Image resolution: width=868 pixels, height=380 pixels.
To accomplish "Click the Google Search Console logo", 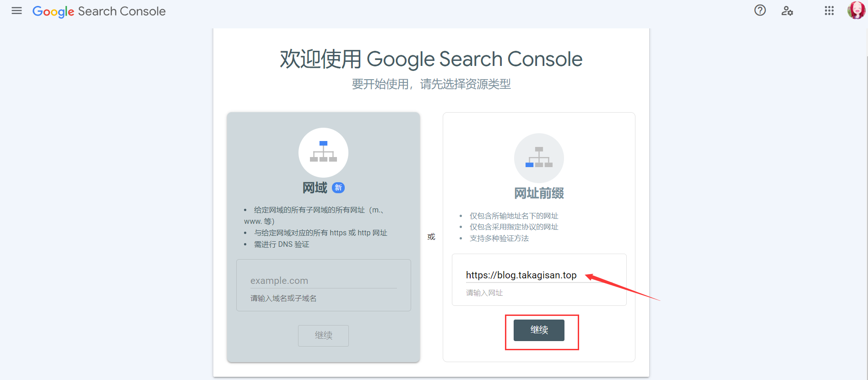I will (99, 11).
